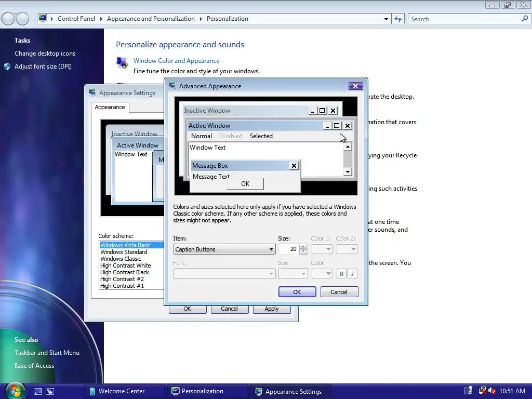Click OK in the Advanced Appearance dialog
The image size is (532, 399).
297,292
